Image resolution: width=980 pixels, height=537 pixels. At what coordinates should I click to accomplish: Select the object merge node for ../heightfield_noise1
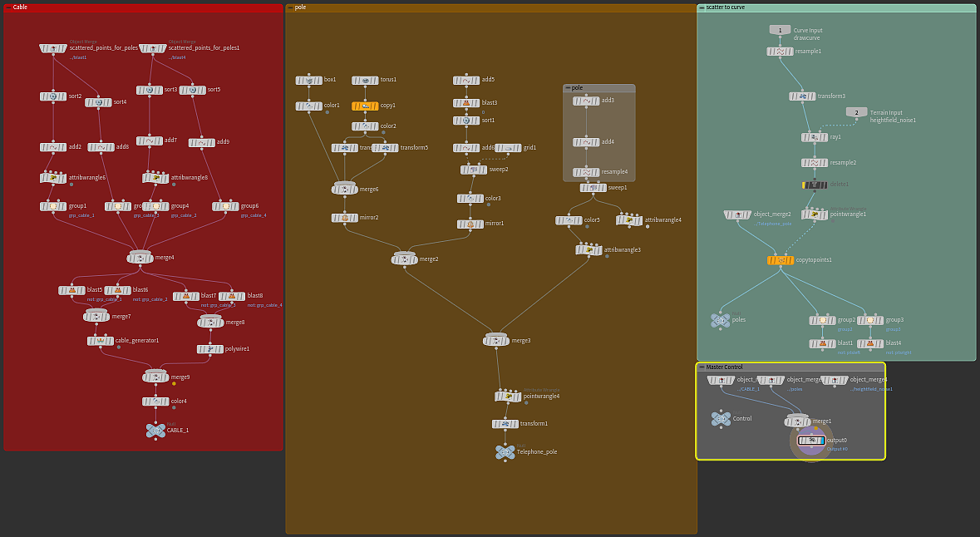(835, 380)
